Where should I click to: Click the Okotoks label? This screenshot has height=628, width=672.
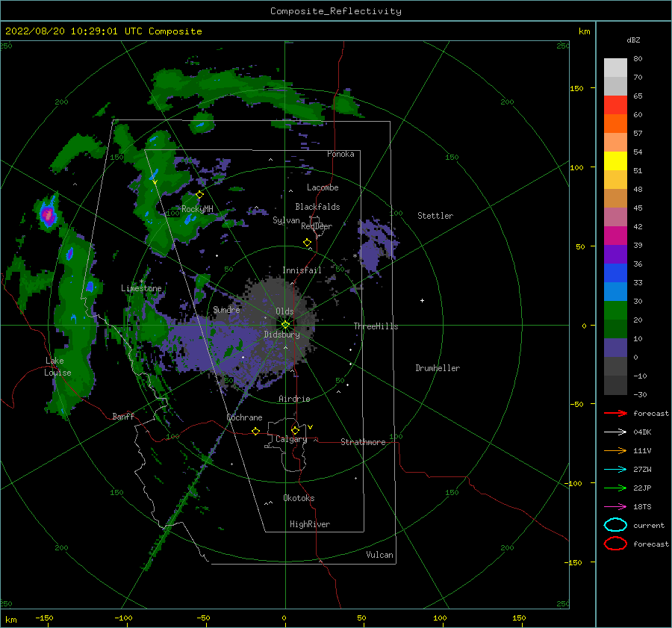[x=299, y=499]
